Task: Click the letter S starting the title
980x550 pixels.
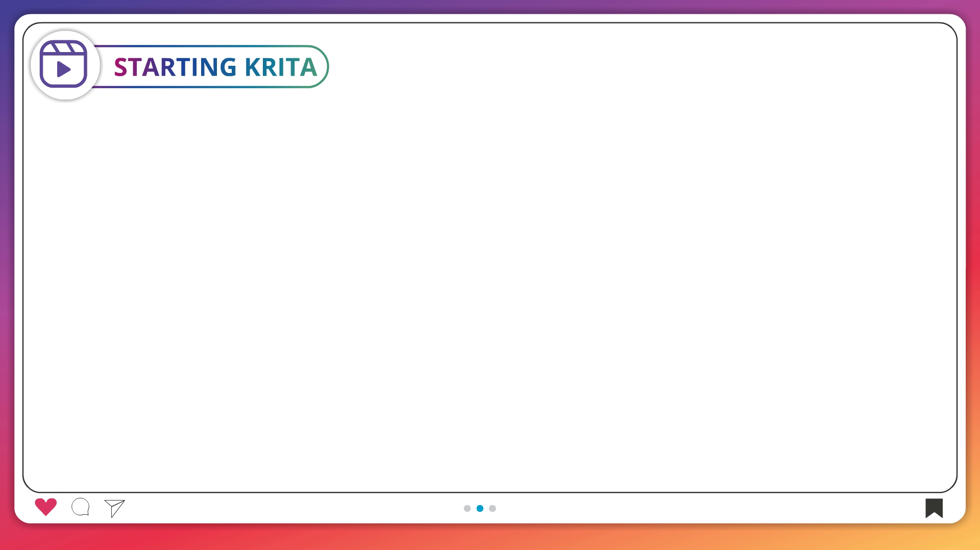Action: tap(120, 67)
